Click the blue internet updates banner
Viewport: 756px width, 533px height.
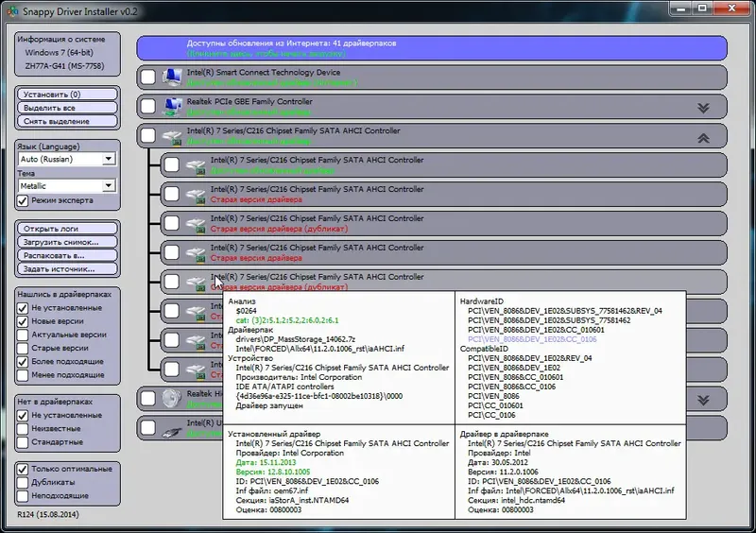[432, 48]
